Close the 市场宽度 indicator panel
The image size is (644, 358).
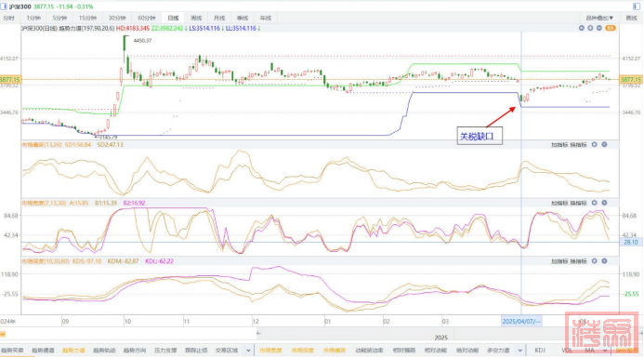click(605, 203)
